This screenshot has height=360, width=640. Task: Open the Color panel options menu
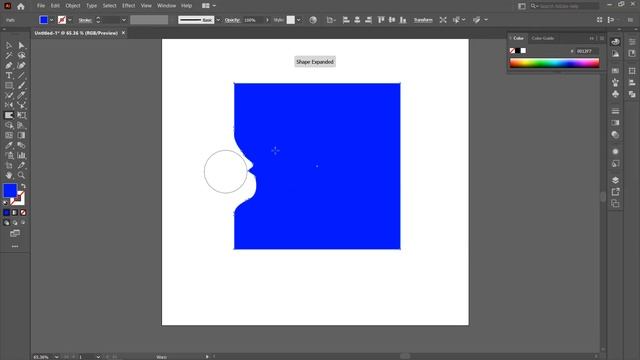[602, 38]
